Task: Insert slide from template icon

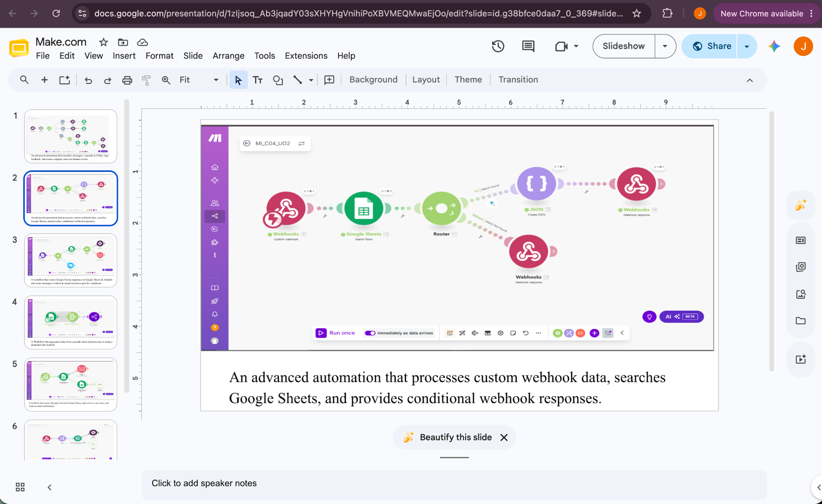Action: click(x=65, y=80)
